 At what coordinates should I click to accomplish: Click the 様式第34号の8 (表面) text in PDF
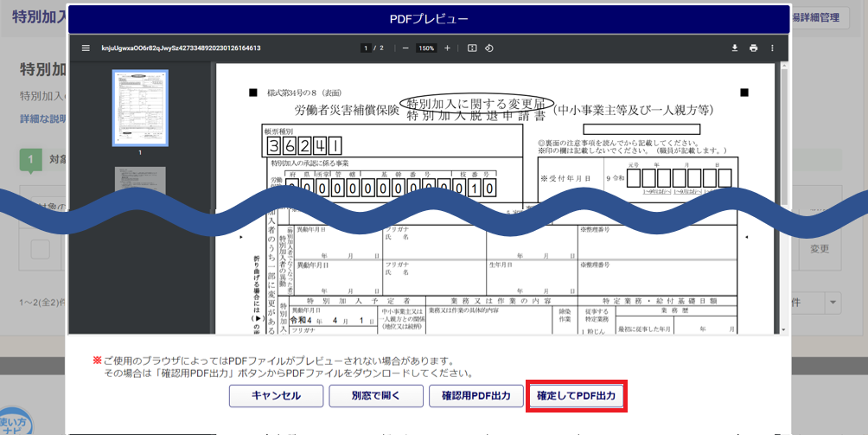click(304, 93)
